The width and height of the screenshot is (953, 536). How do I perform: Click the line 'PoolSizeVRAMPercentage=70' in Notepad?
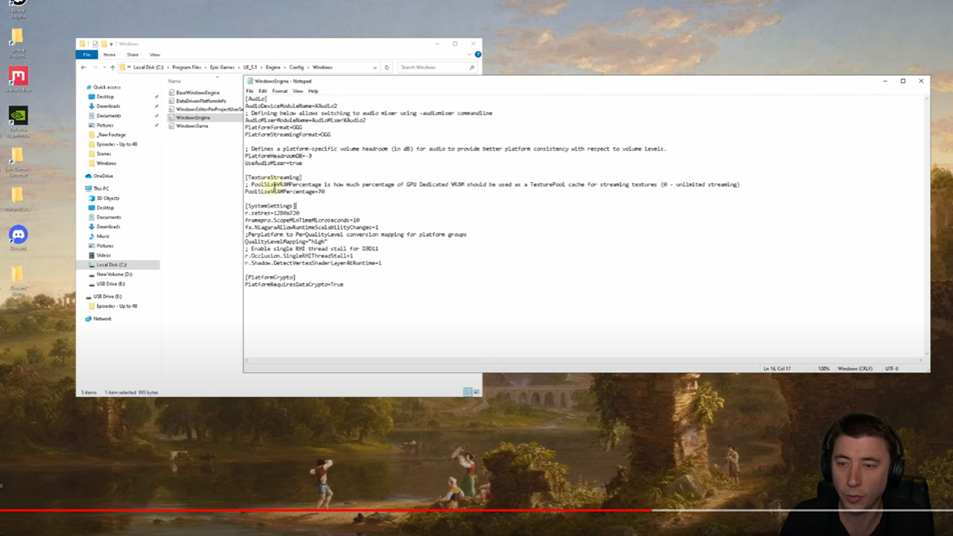[285, 191]
